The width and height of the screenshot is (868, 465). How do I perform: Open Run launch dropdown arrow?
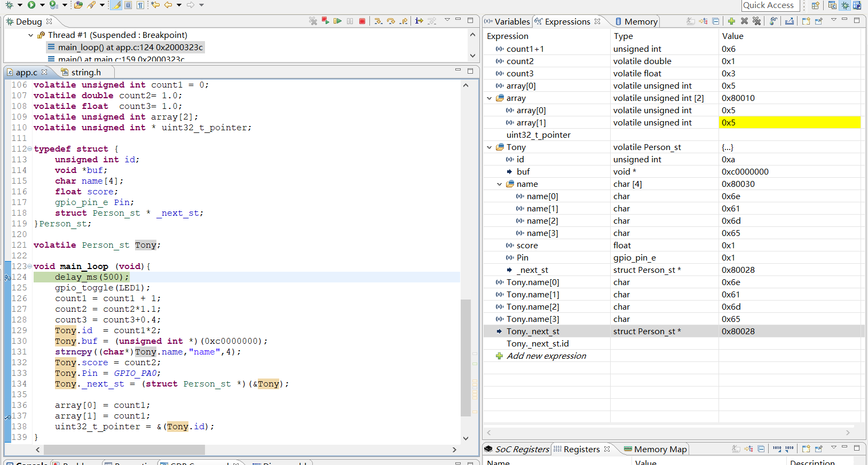tap(42, 5)
